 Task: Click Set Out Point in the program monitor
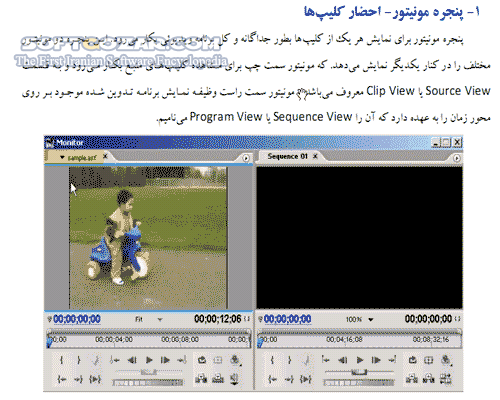pyautogui.click(x=289, y=360)
